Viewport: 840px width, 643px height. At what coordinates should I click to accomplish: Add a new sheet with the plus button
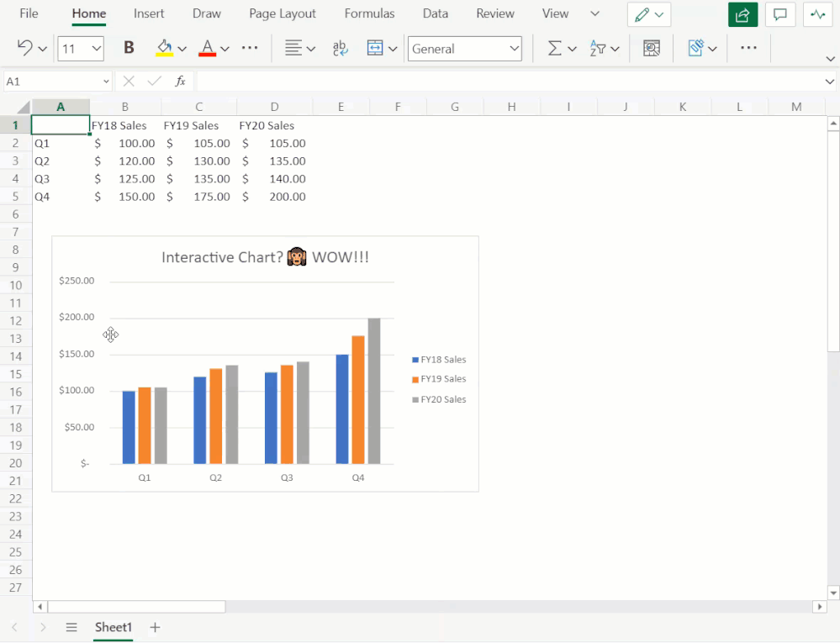point(154,627)
